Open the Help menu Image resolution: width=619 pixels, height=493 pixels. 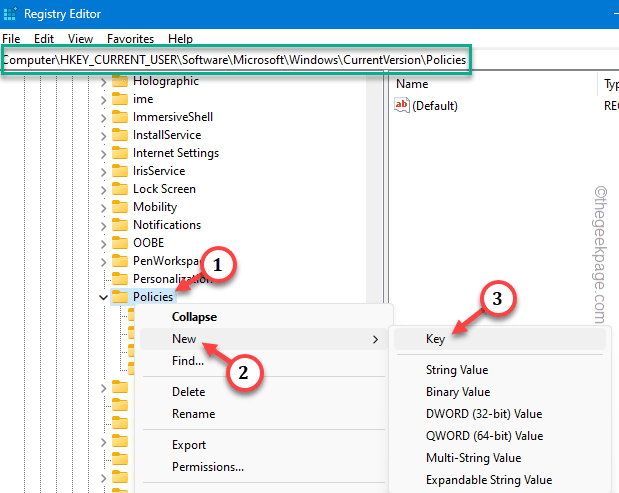click(x=180, y=39)
